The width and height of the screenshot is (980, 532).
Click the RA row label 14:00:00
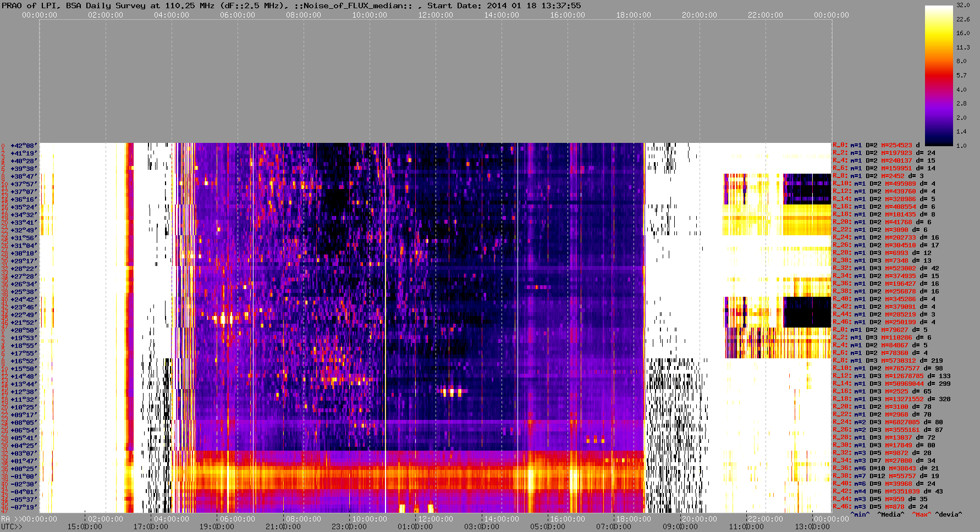pos(502,519)
